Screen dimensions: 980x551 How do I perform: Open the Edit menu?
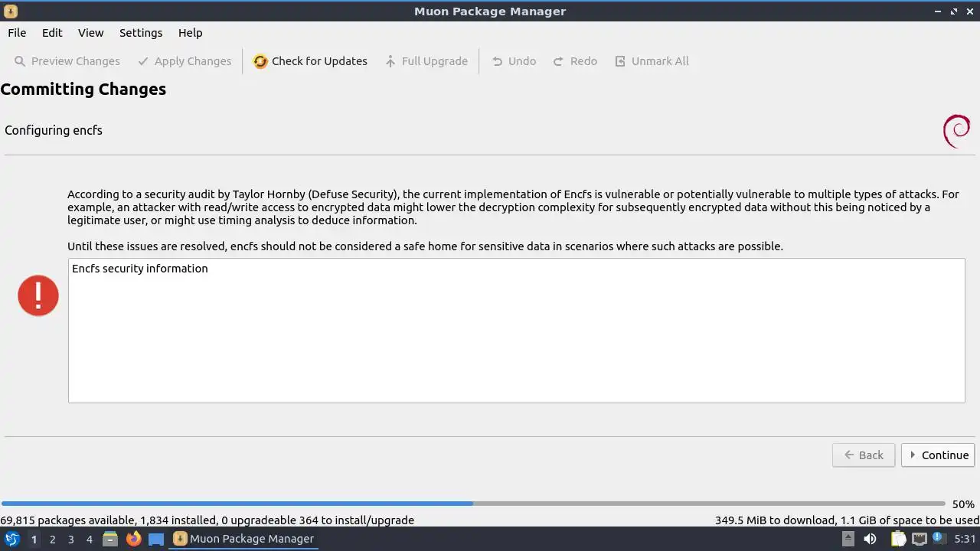(52, 33)
